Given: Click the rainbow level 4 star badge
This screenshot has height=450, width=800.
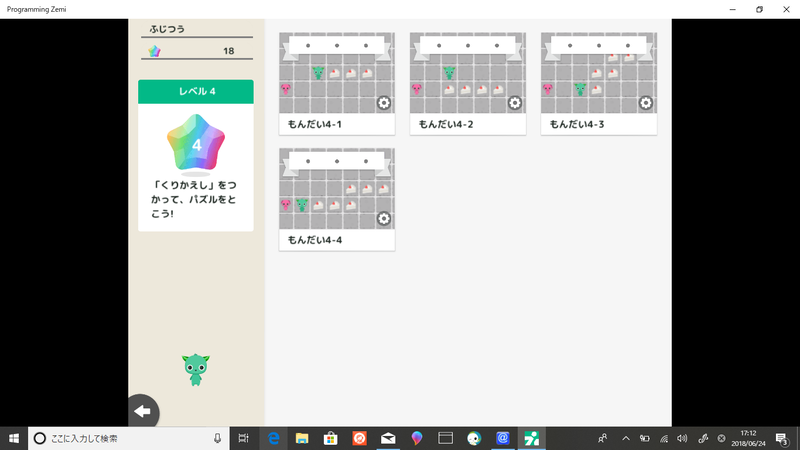Looking at the screenshot, I should click(x=196, y=143).
